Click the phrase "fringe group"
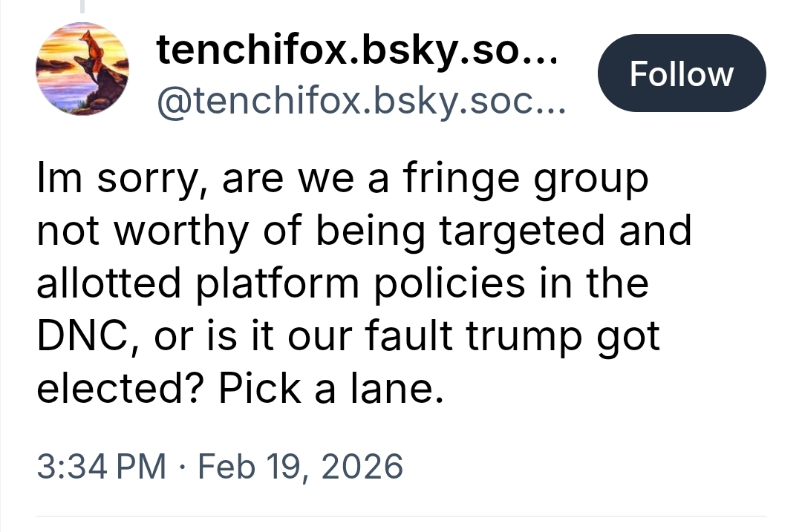The width and height of the screenshot is (802, 532). [x=530, y=180]
